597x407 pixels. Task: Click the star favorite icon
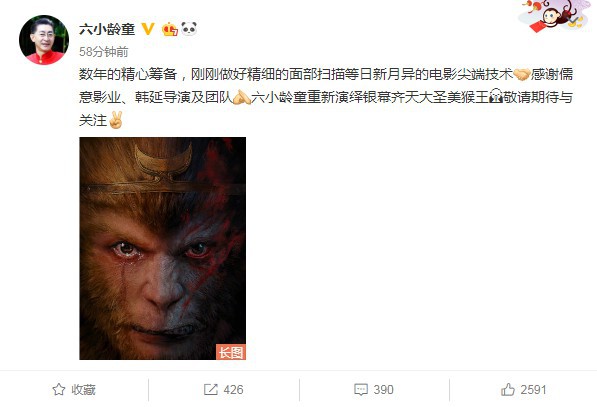59,389
